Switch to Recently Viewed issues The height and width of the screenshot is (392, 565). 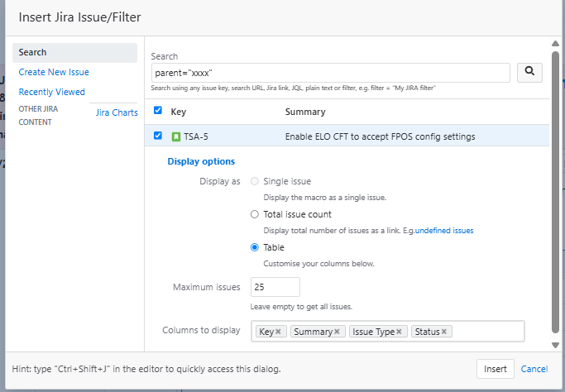click(x=52, y=92)
